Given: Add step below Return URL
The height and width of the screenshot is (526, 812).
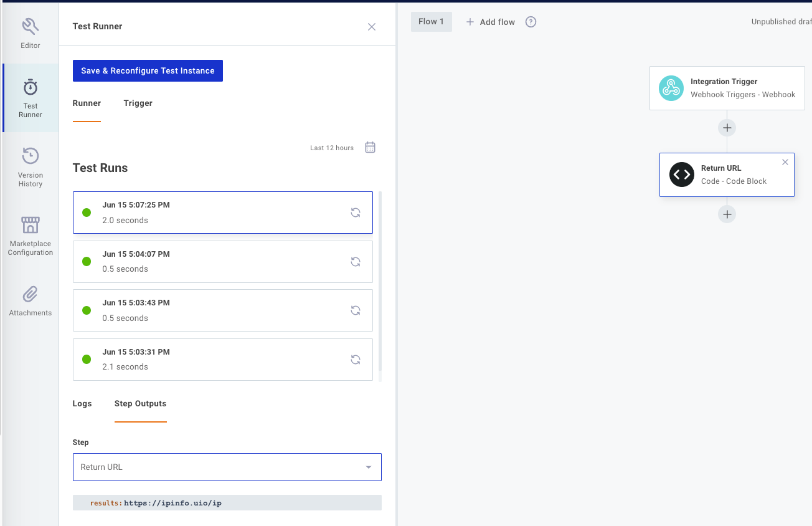Looking at the screenshot, I should coord(727,214).
